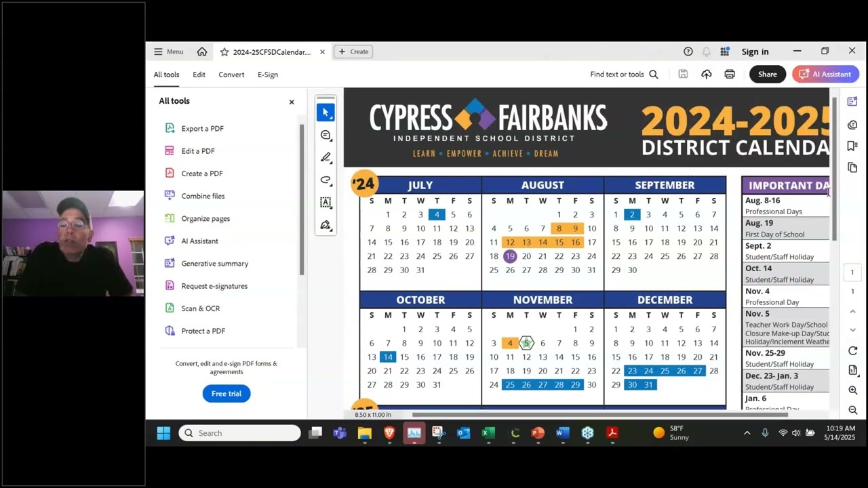Select the add comment tool
The width and height of the screenshot is (868, 488).
point(325,136)
